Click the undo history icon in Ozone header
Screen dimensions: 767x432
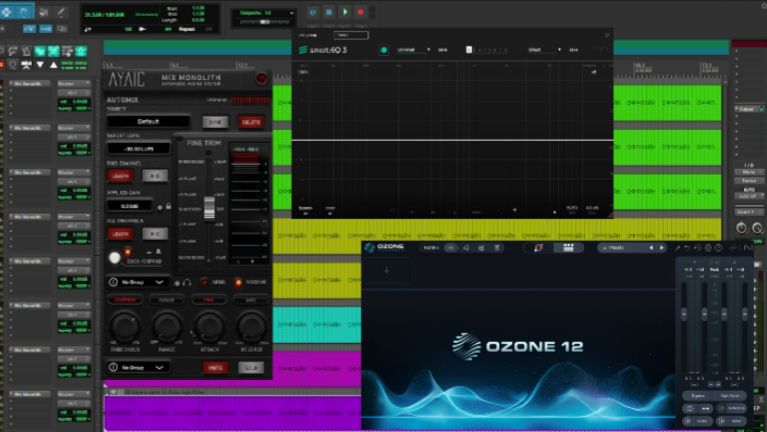(x=698, y=248)
